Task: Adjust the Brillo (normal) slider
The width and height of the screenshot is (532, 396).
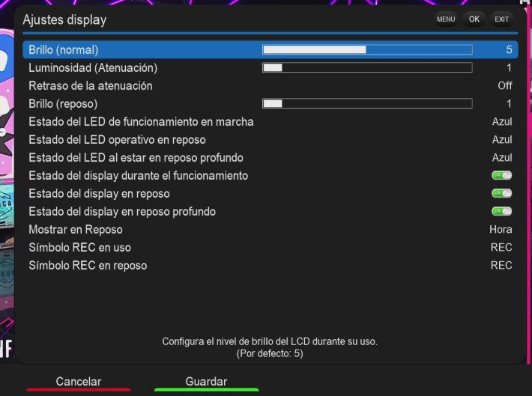Action: pos(367,50)
